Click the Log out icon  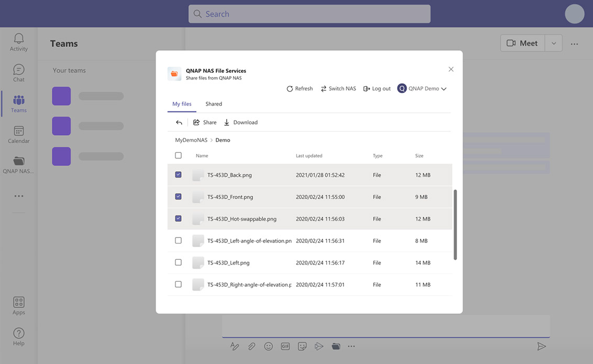367,89
